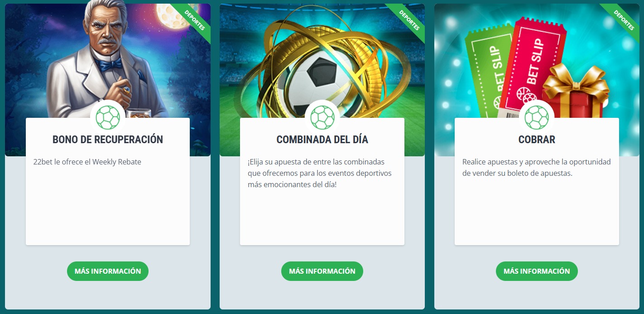Click soccer ball icon on Cobrar card

tap(537, 117)
